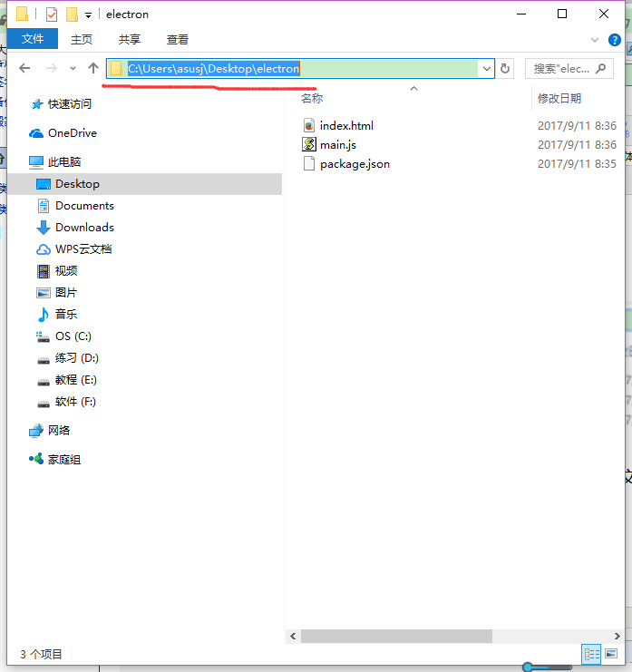Expand the ribbon with the chevron

595,39
